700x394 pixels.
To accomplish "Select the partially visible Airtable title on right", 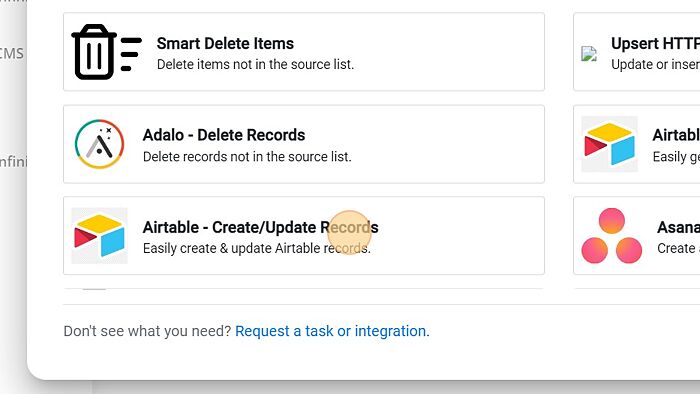I will coord(676,135).
